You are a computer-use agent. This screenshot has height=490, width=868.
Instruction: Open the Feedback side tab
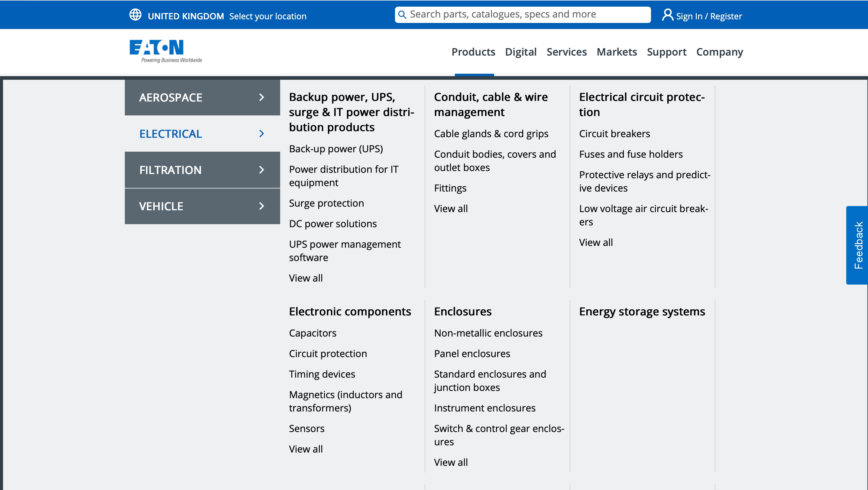pos(858,245)
